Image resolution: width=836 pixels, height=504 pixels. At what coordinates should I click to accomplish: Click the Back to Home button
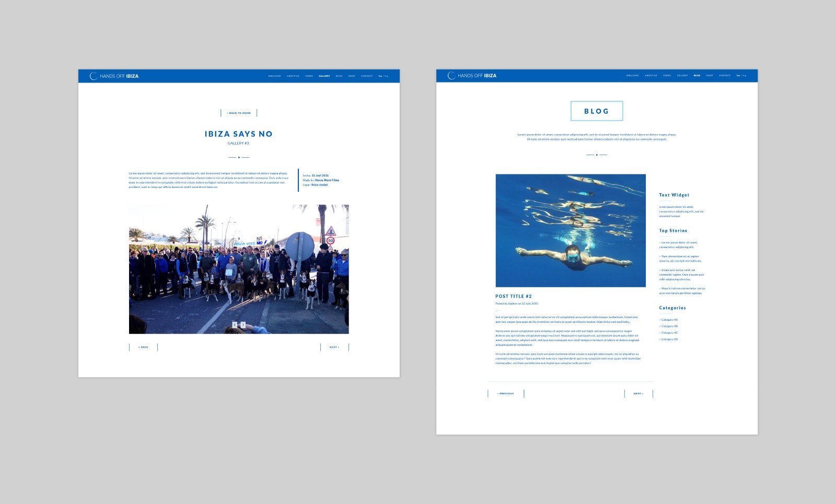point(239,113)
